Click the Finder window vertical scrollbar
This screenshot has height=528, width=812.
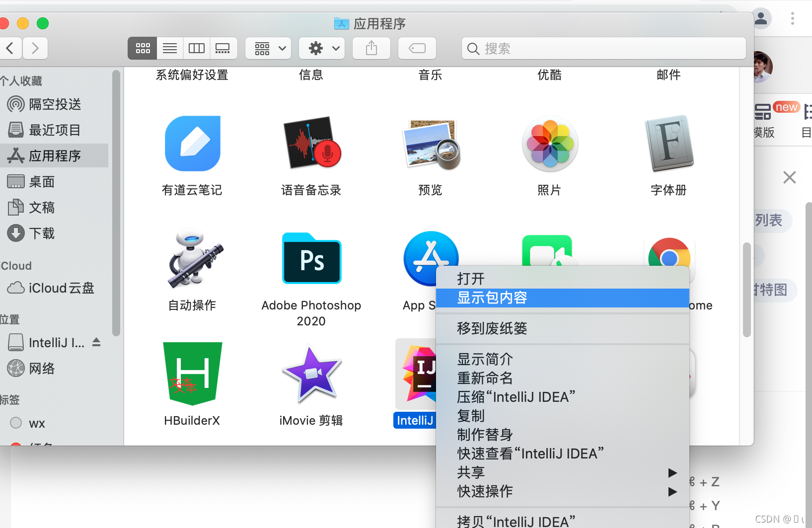tap(746, 290)
